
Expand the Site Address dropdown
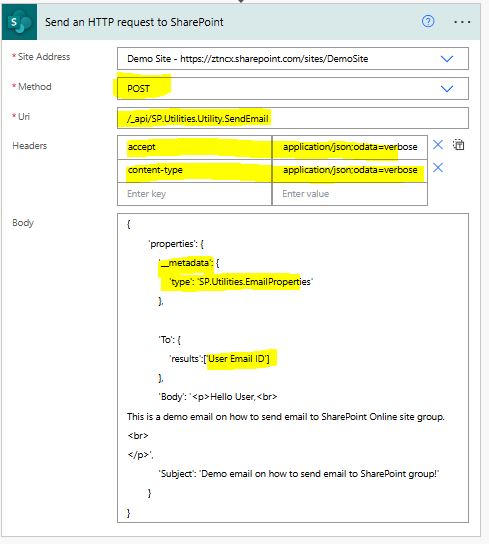(x=447, y=59)
